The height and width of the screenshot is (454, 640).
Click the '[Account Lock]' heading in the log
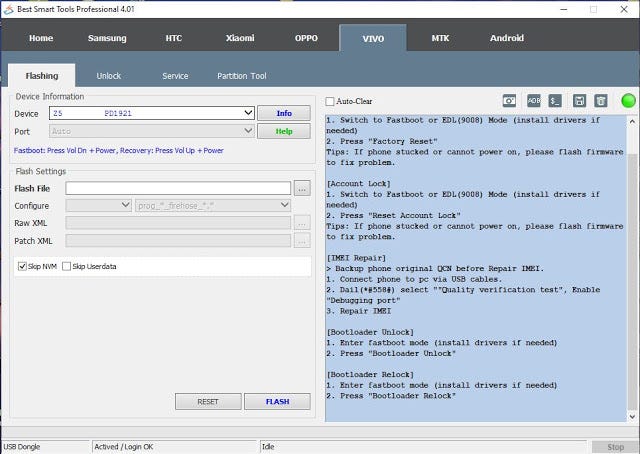pyautogui.click(x=358, y=184)
